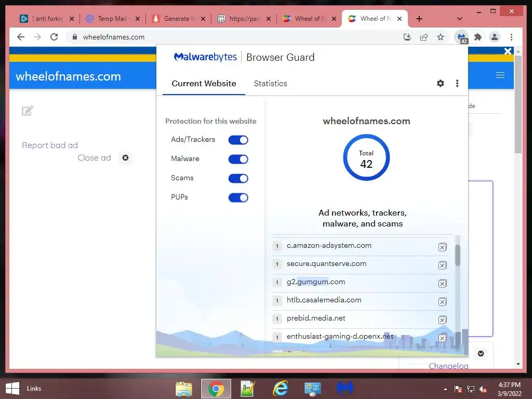Click X icon for enthusiast-gaming-d.openx.net
The height and width of the screenshot is (399, 532).
[442, 338]
